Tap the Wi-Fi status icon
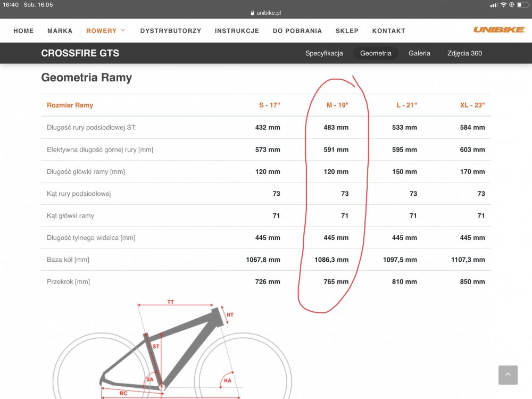 (x=503, y=5)
